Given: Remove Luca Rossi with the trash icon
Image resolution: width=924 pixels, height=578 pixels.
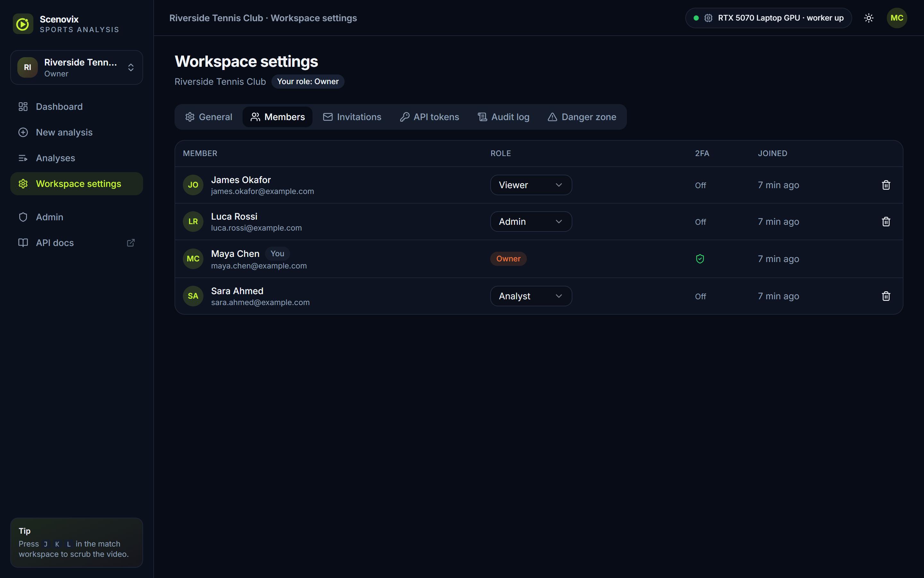Looking at the screenshot, I should tap(886, 222).
